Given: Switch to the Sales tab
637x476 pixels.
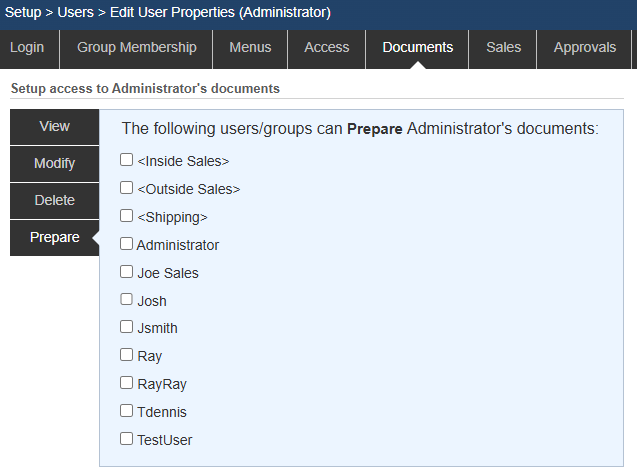Looking at the screenshot, I should tap(503, 48).
